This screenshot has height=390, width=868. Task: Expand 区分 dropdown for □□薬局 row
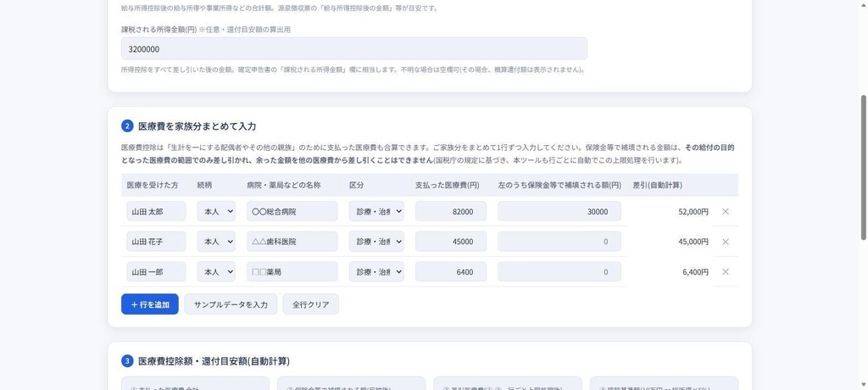pyautogui.click(x=376, y=272)
